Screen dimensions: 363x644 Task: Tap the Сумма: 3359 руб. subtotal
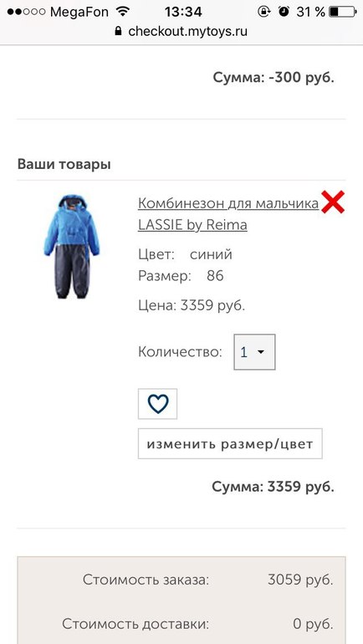[273, 487]
